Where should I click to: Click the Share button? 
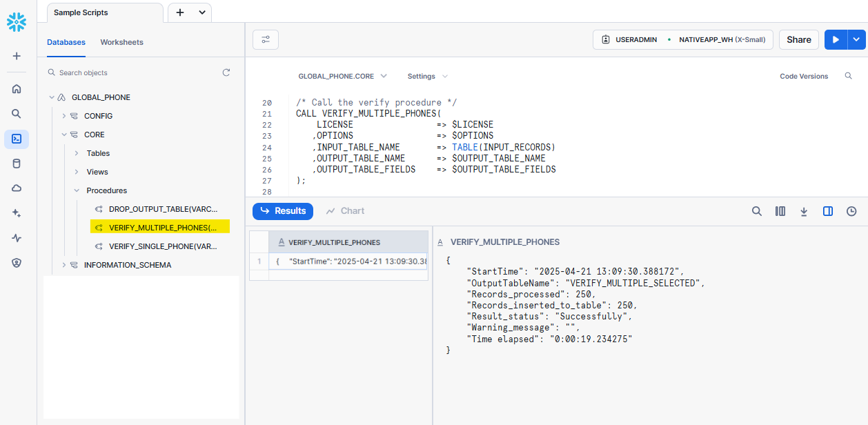tap(799, 40)
